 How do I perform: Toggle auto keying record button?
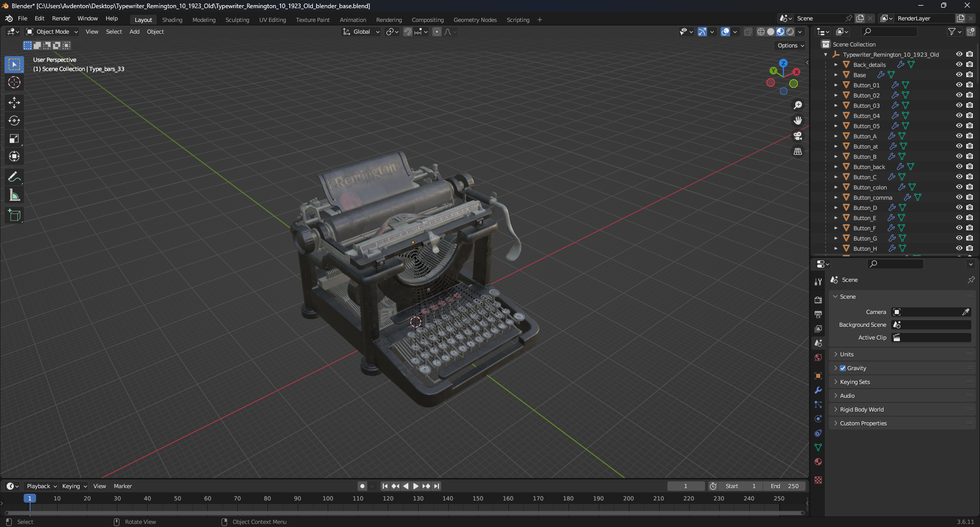362,486
